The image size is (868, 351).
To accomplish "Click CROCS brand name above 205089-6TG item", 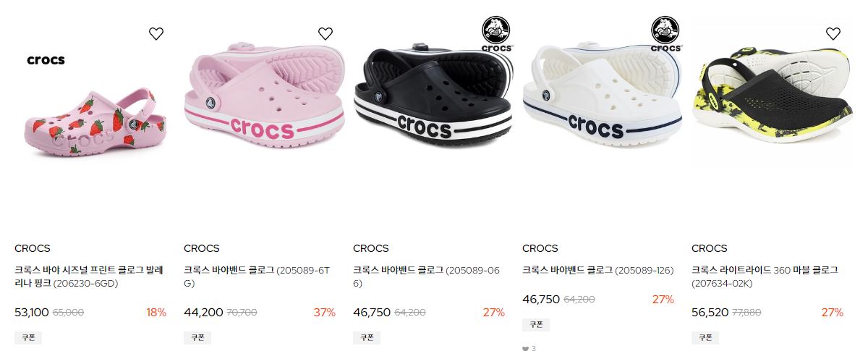I will coord(202,248).
